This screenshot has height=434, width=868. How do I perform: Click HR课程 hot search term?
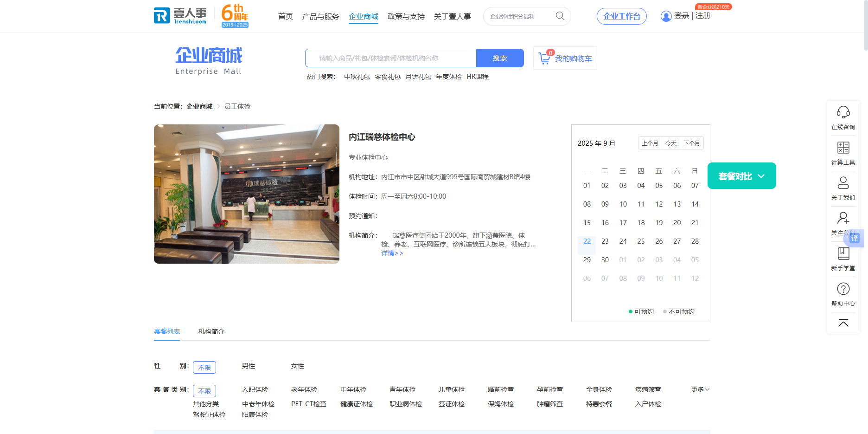tap(478, 77)
